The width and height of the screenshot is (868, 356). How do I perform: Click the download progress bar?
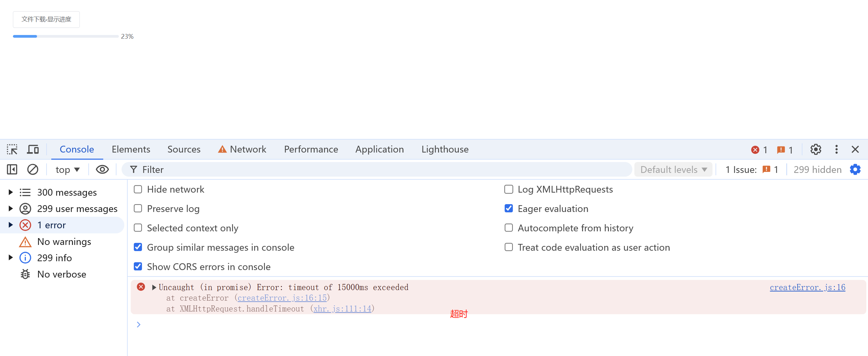66,36
